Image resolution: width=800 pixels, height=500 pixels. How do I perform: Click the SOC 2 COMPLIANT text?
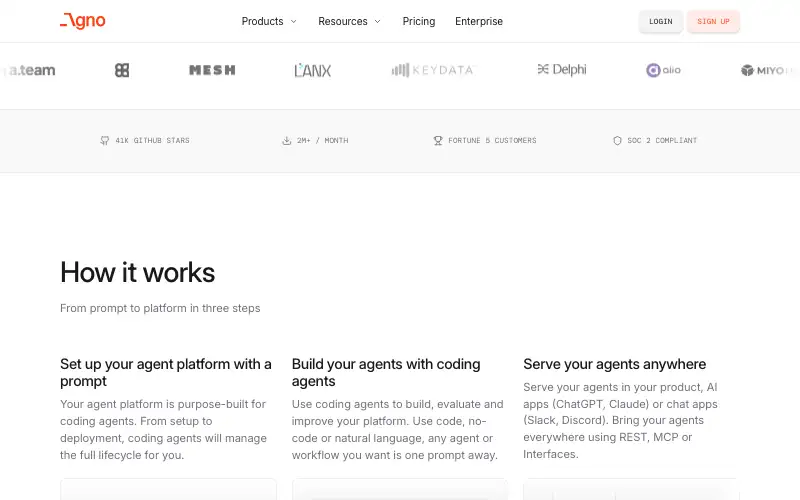662,140
